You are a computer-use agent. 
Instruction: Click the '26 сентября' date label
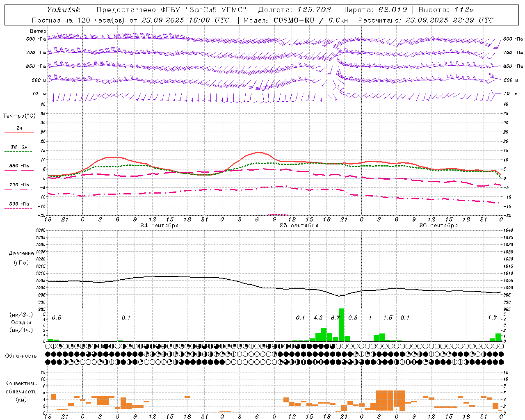438,226
